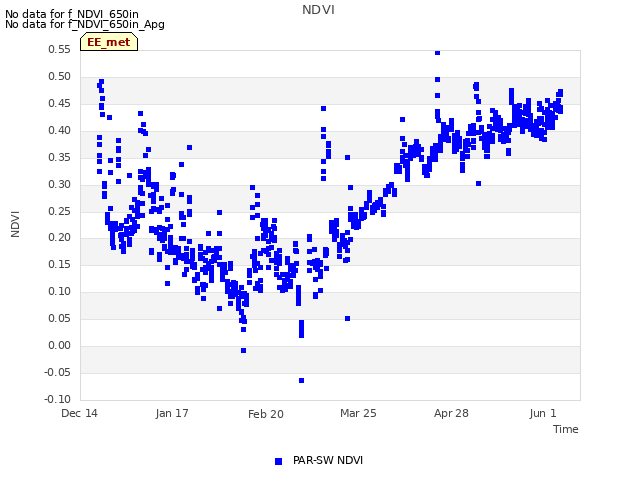Select the Jan 17 x-axis tick label
This screenshot has height=480, width=640.
point(172,413)
